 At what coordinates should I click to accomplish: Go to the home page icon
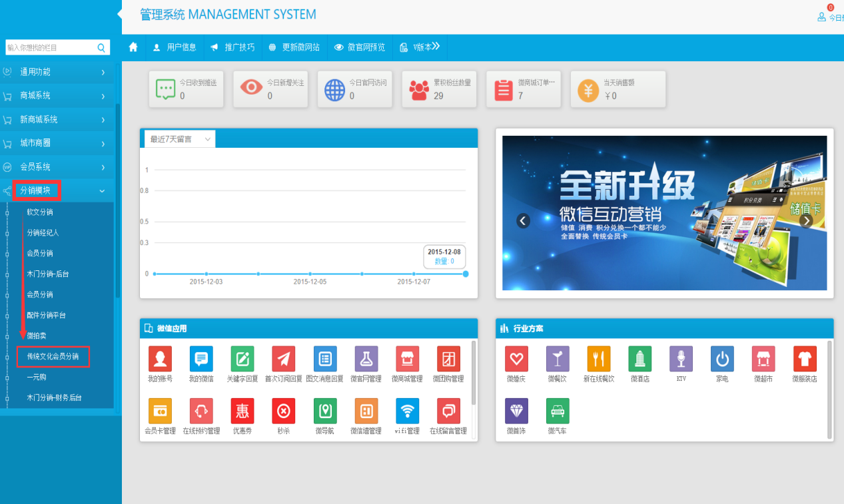(133, 47)
